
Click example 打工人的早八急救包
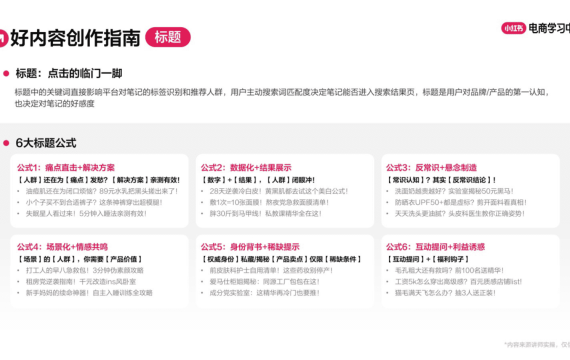[x=84, y=271]
